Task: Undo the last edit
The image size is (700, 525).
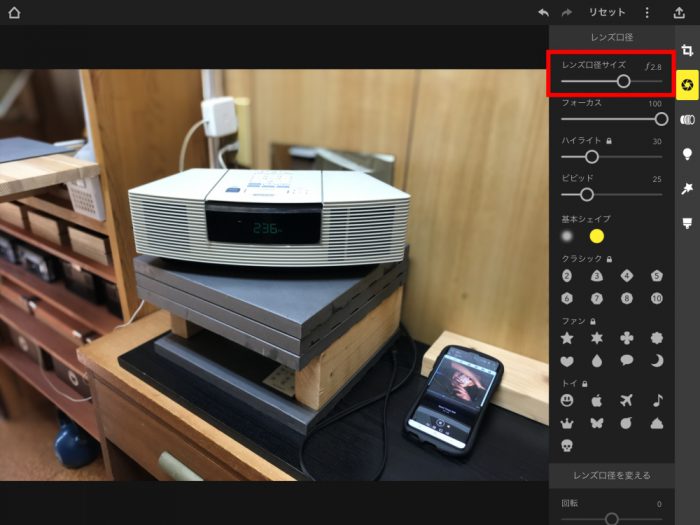Action: pos(543,12)
